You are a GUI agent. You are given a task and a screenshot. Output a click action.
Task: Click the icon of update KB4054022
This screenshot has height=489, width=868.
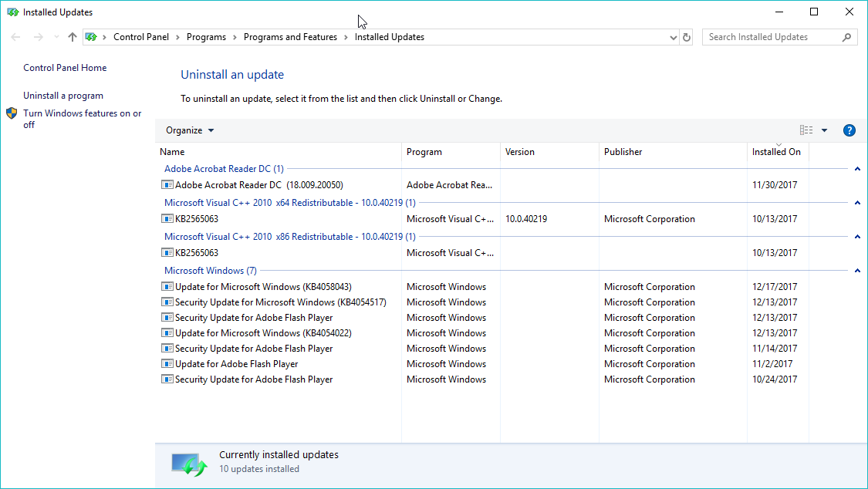167,333
